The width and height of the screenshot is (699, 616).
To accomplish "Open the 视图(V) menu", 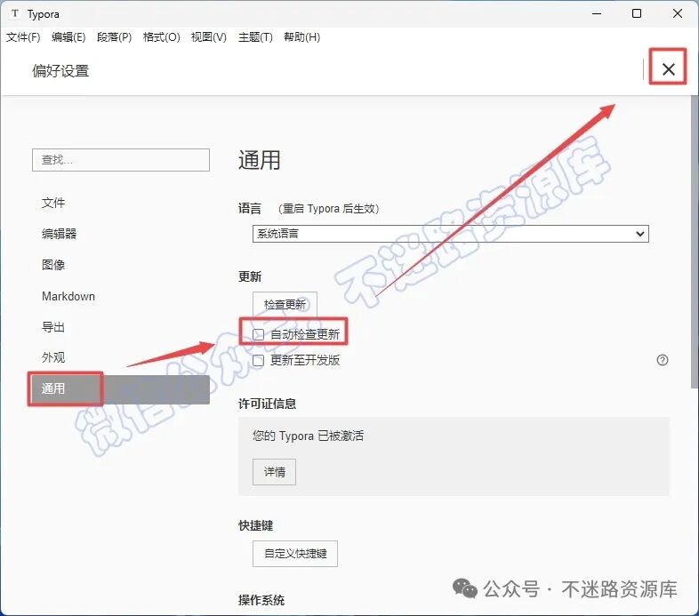I will pos(209,37).
